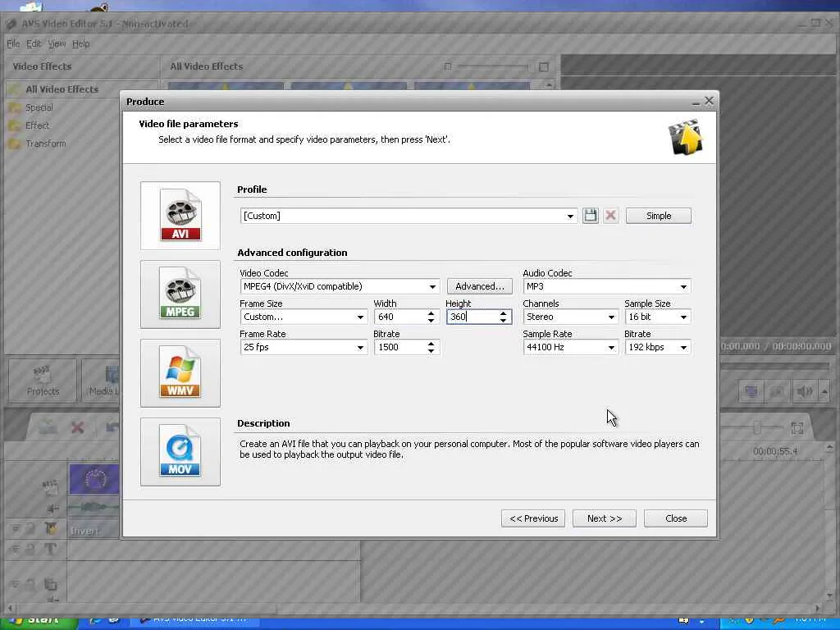This screenshot has height=630, width=840.
Task: Increase the Height value with up arrow
Action: (x=503, y=313)
